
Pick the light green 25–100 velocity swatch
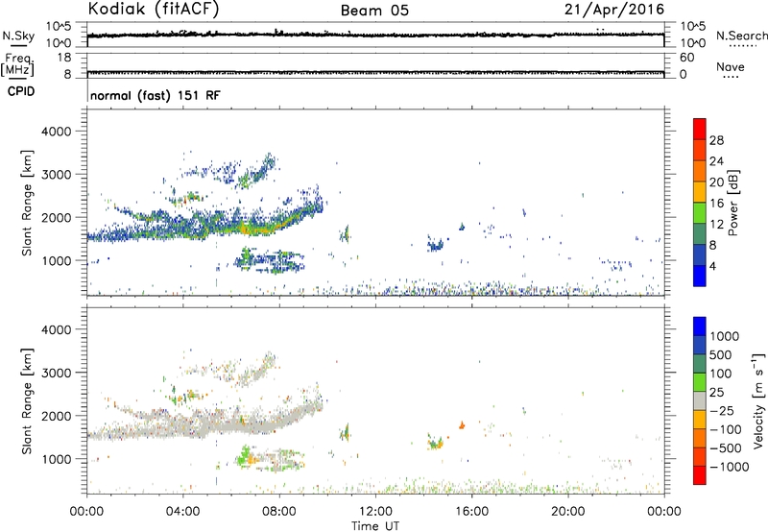700,382
